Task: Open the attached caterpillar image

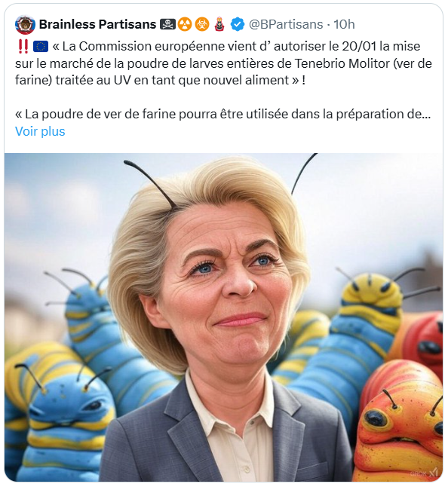Action: pyautogui.click(x=223, y=317)
